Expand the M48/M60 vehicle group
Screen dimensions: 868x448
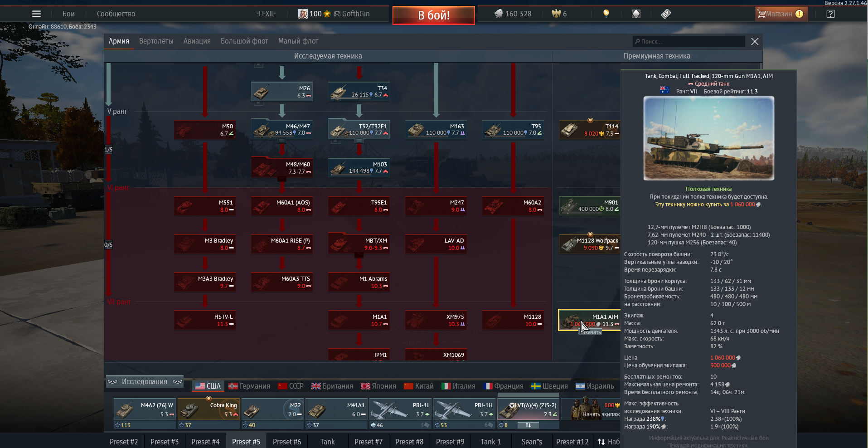[282, 168]
